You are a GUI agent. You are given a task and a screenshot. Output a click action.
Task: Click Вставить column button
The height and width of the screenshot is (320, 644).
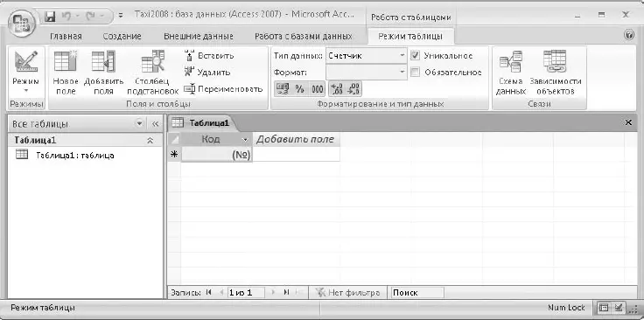pyautogui.click(x=209, y=55)
